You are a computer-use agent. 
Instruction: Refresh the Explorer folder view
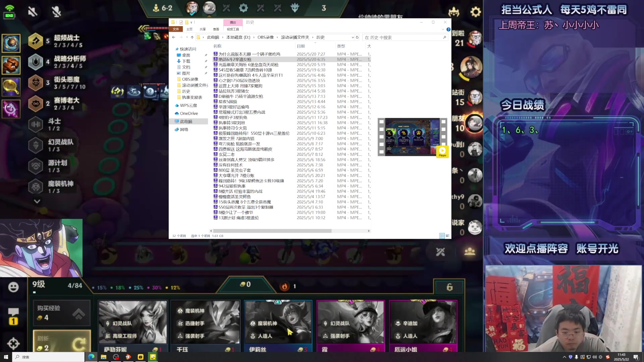(x=357, y=38)
